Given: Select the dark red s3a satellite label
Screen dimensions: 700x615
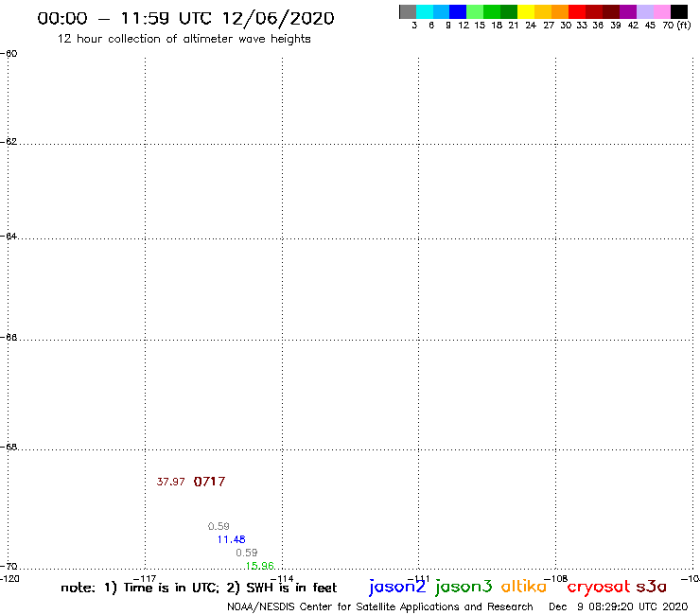Looking at the screenshot, I should coord(652,587).
